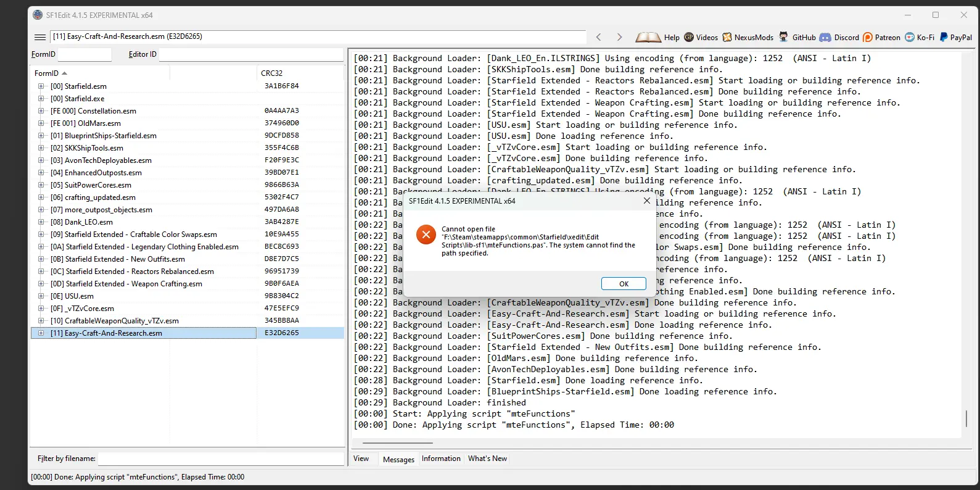Viewport: 980px width, 490px height.
Task: Switch to the Information tab
Action: (x=441, y=459)
